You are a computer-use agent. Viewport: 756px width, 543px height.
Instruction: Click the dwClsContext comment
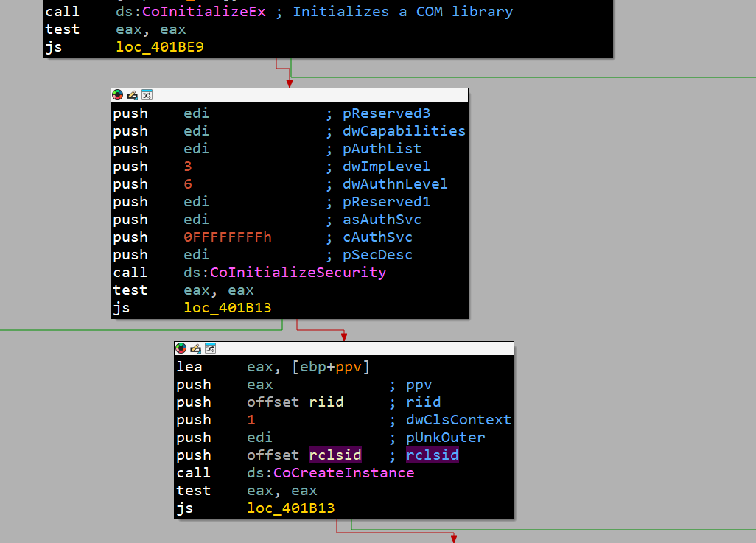458,420
